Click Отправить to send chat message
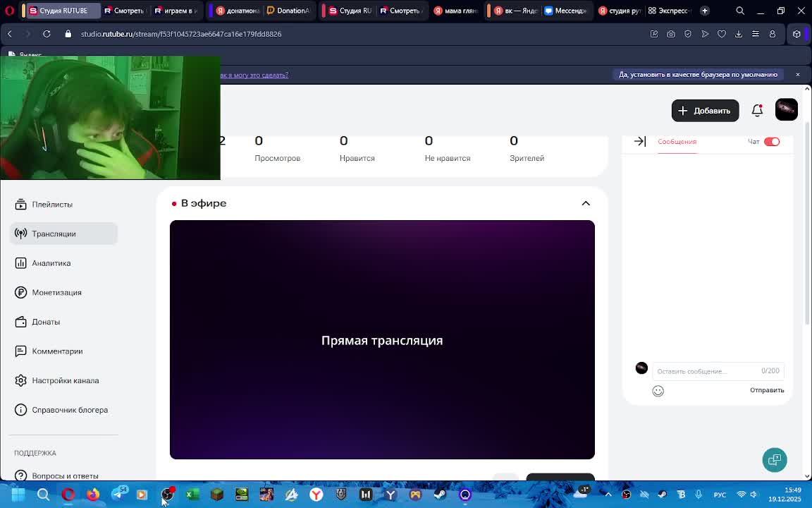This screenshot has width=812, height=508. [767, 389]
